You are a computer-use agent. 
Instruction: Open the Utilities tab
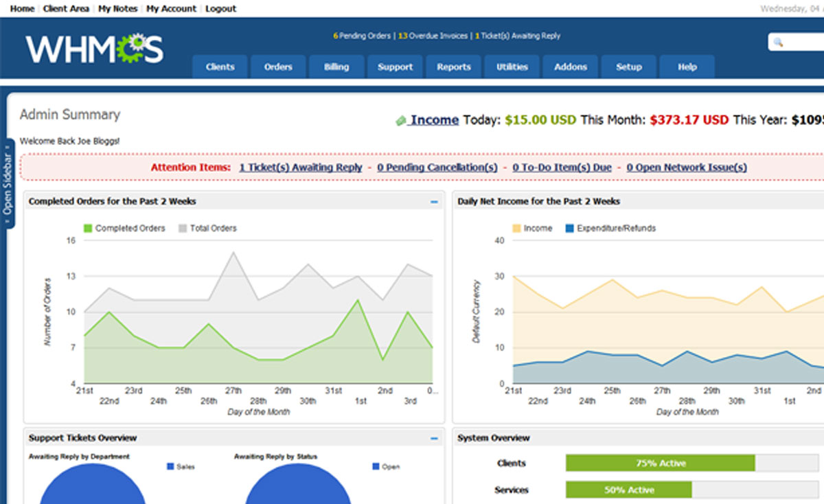click(512, 67)
